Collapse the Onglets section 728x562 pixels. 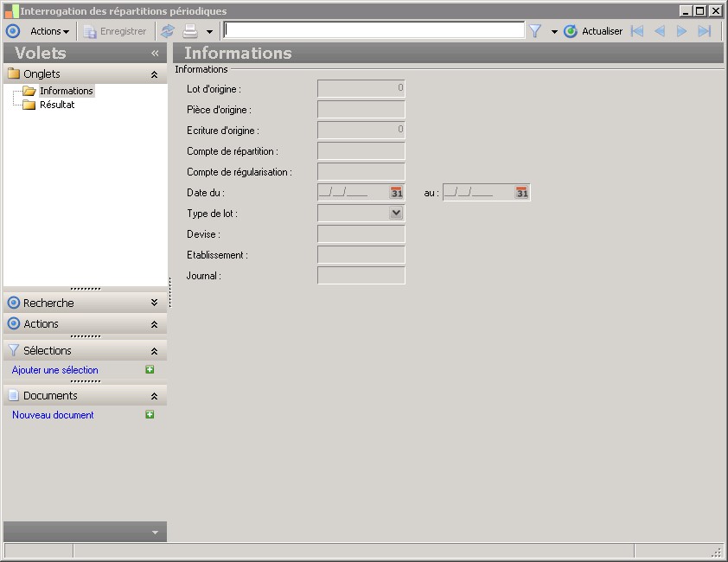154,74
